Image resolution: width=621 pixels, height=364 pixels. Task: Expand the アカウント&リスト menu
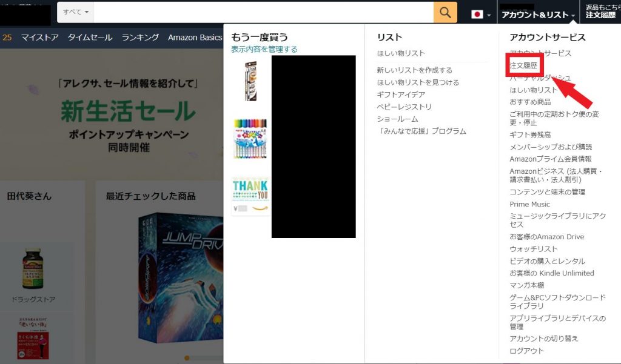(x=538, y=15)
